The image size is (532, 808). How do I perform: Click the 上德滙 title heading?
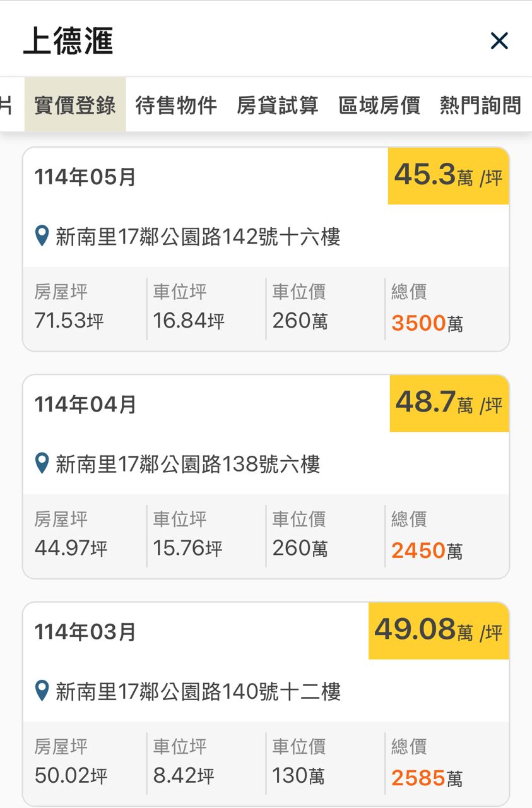[68, 42]
